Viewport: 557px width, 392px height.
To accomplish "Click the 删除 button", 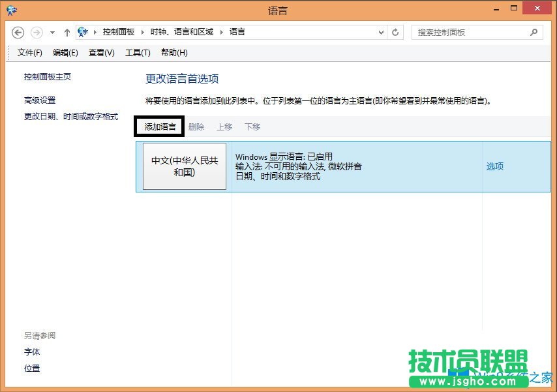I will 196,127.
